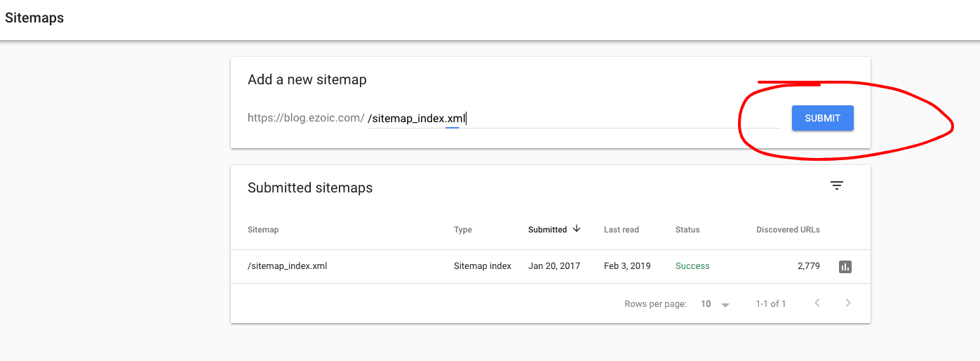
Task: Select the Type column header
Action: pos(463,230)
